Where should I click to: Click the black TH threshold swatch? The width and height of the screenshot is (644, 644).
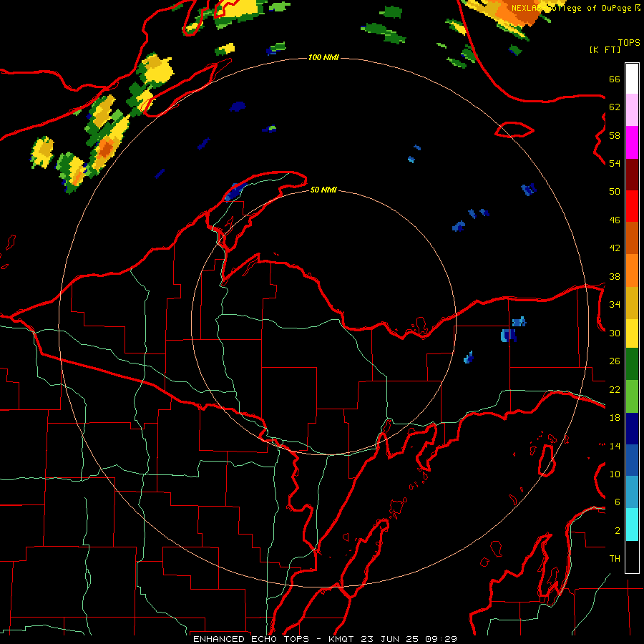coord(632,557)
